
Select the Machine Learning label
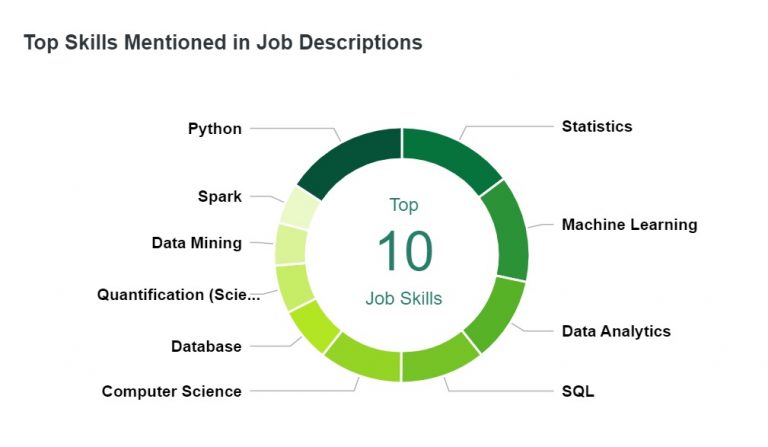tap(629, 225)
